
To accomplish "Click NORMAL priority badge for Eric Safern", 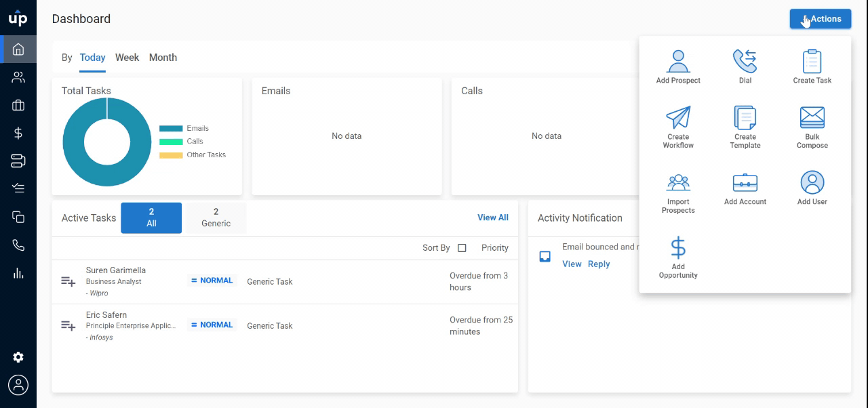I will point(212,325).
